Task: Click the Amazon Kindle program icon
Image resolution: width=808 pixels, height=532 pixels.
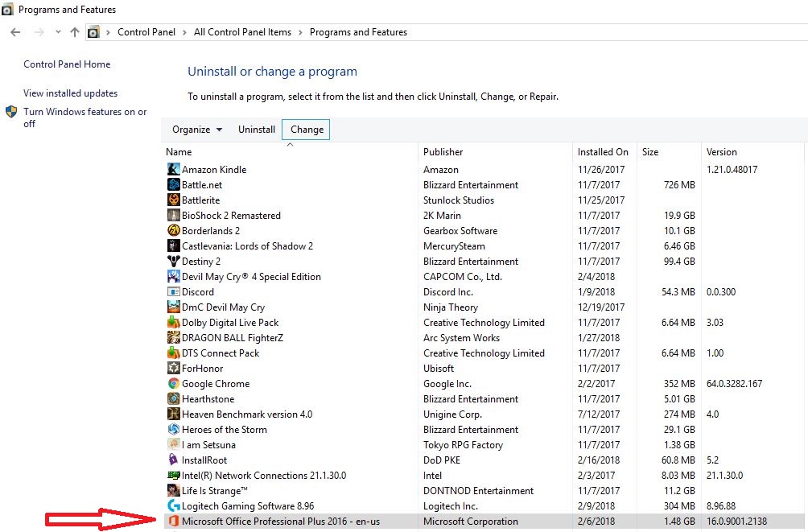Action: click(x=174, y=169)
